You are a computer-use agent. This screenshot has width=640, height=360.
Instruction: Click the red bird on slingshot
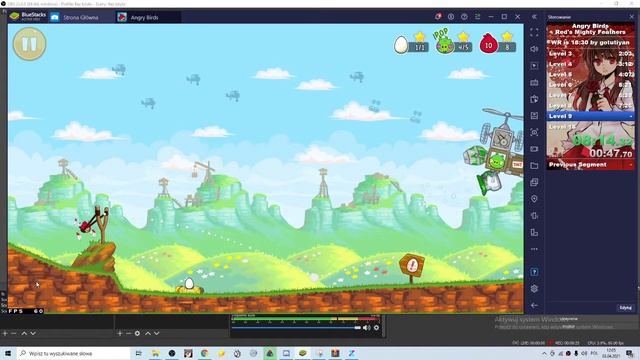click(x=86, y=227)
